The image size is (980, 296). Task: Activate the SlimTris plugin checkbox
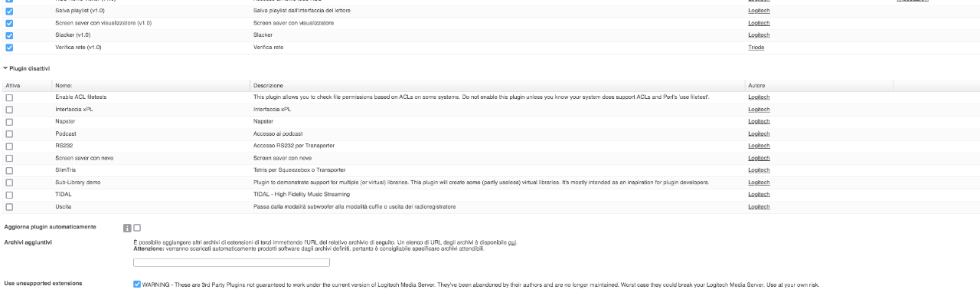pos(9,170)
